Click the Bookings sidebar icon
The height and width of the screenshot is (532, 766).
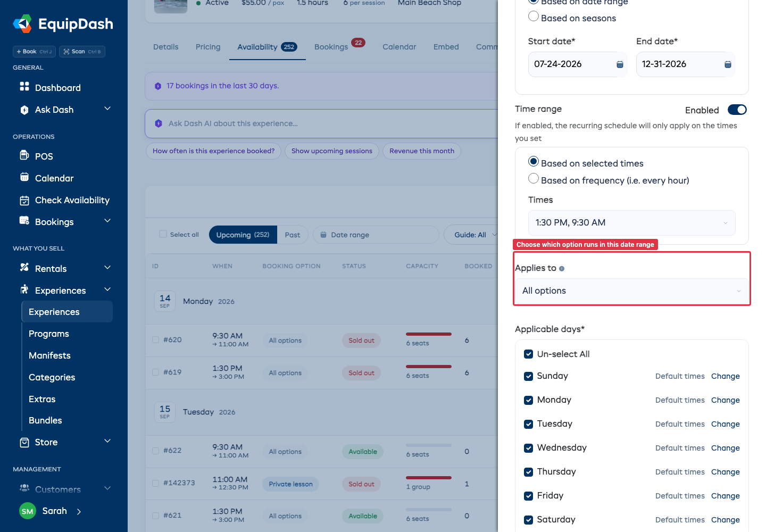(24, 221)
